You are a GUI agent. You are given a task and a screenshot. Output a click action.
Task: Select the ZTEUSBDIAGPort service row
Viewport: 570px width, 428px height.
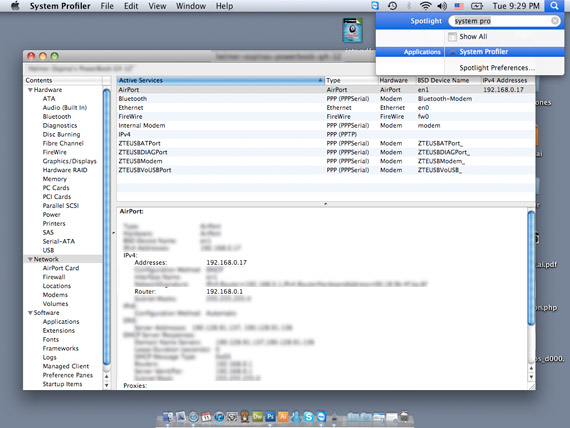point(325,152)
